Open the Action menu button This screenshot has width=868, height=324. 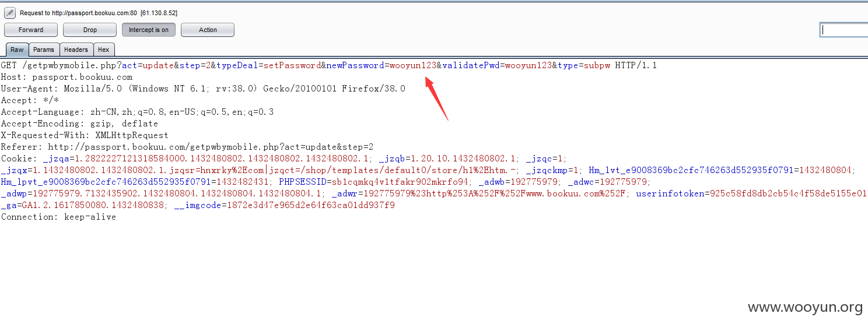point(208,30)
